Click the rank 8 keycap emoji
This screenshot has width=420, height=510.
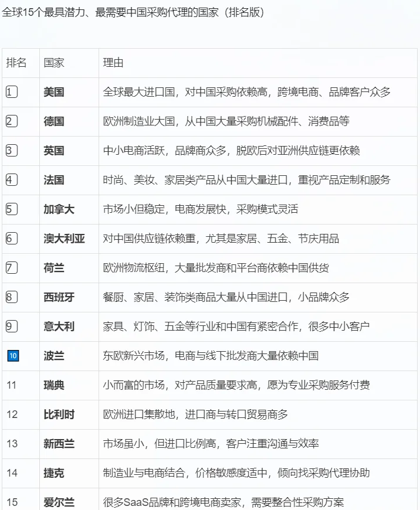pos(11,297)
